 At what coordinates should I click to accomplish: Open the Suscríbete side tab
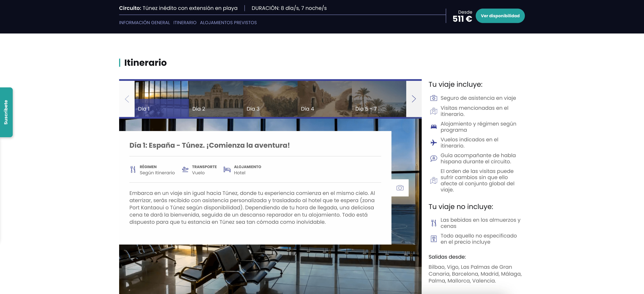[x=6, y=112]
